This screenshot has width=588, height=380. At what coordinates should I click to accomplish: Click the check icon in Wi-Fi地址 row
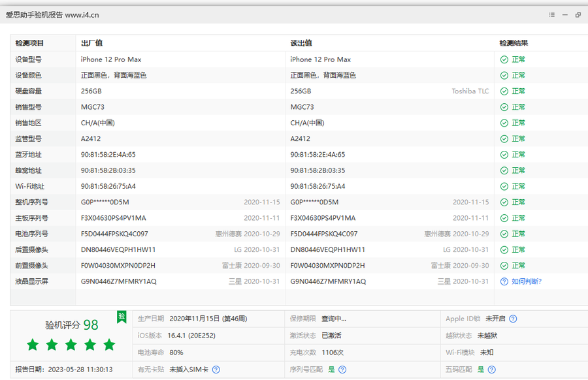click(504, 186)
